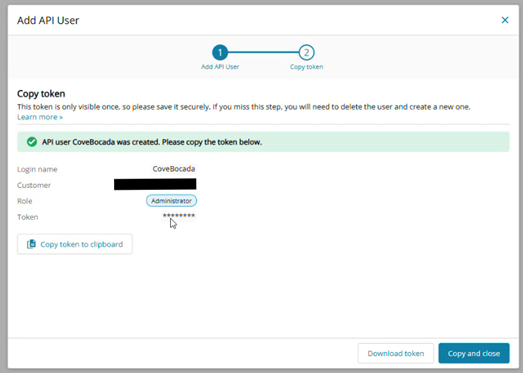
Task: Click the 'Add API User' dialog title
Action: [x=48, y=20]
